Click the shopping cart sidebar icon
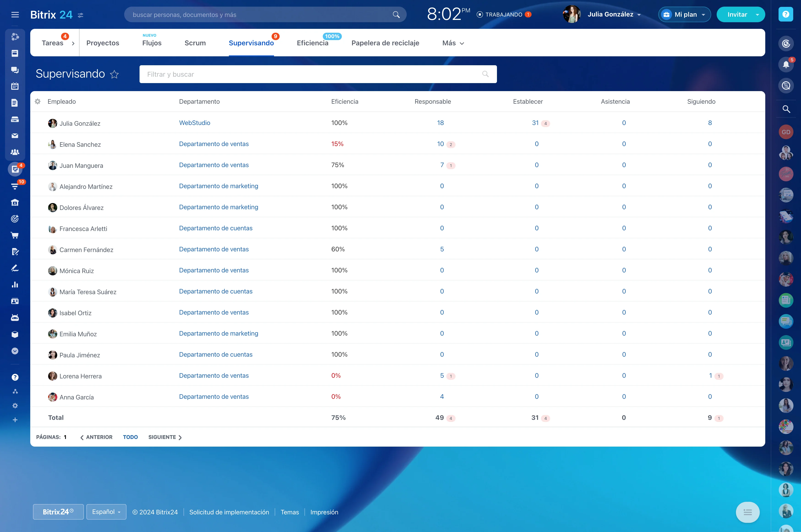 [x=15, y=235]
